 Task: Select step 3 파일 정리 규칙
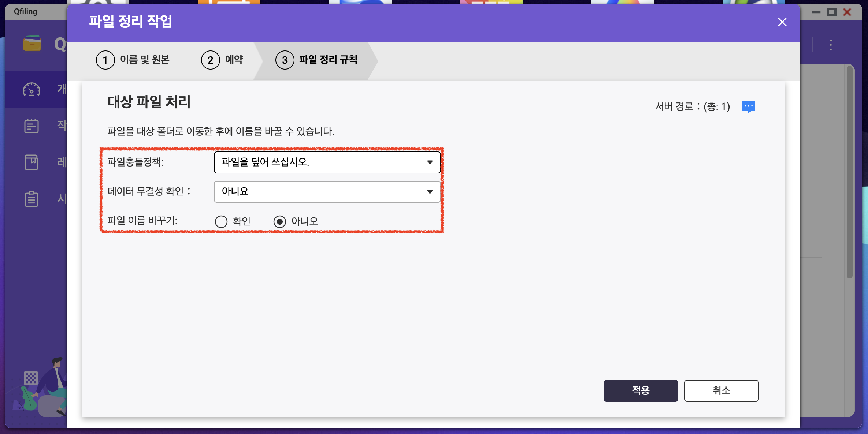coord(316,60)
